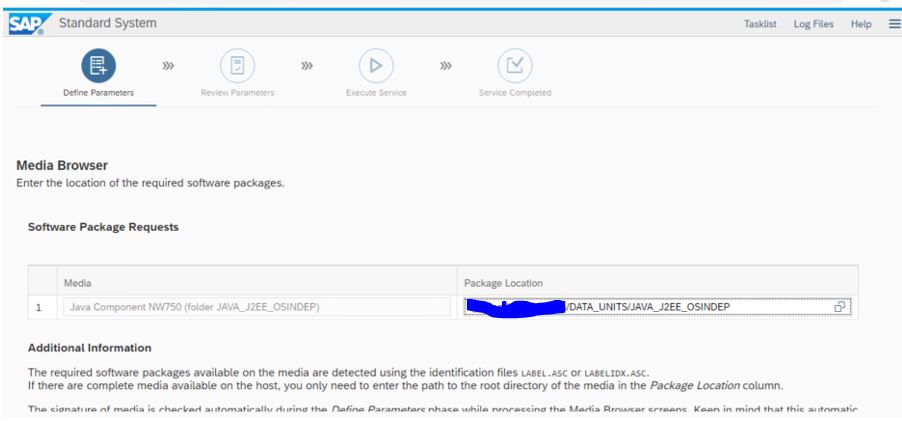902x421 pixels.
Task: Click the Execute Service label
Action: click(x=376, y=93)
